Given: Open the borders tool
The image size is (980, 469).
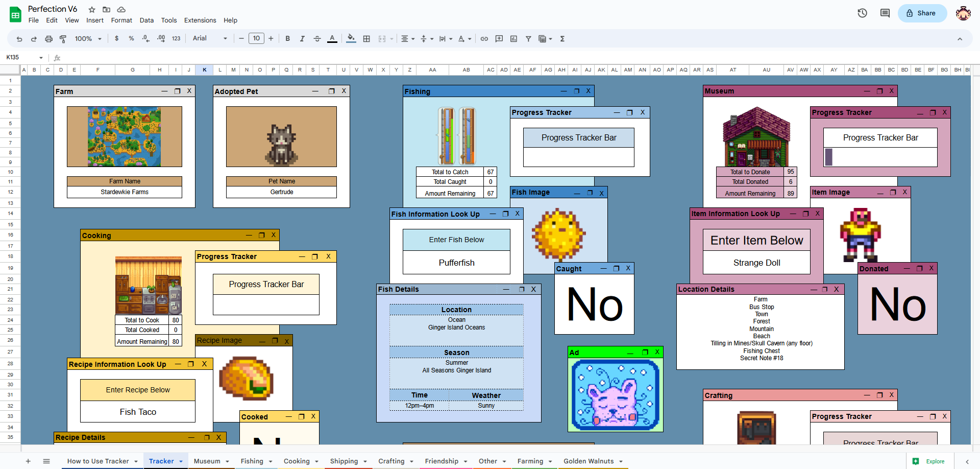Looking at the screenshot, I should 366,39.
